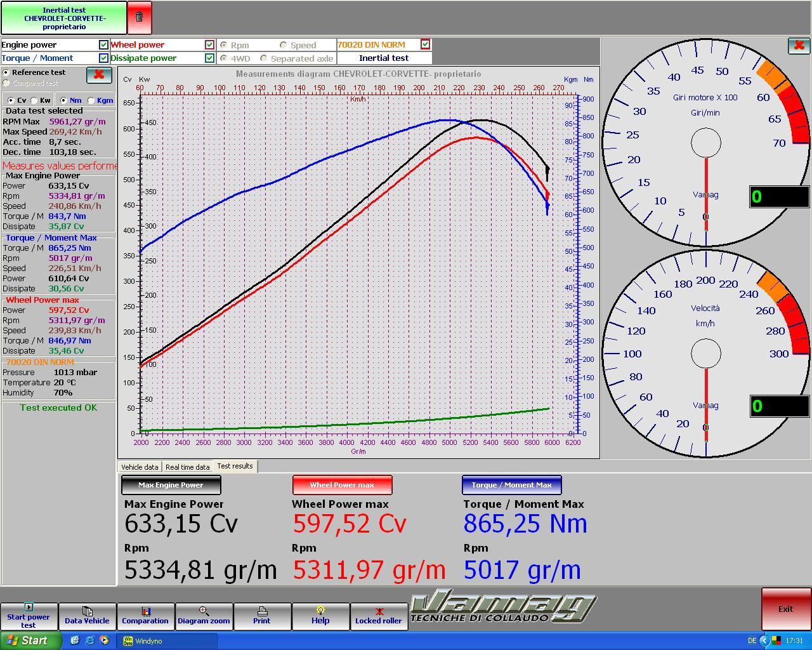The image size is (812, 650).
Task: Click the Max Engine Power button
Action: (171, 485)
